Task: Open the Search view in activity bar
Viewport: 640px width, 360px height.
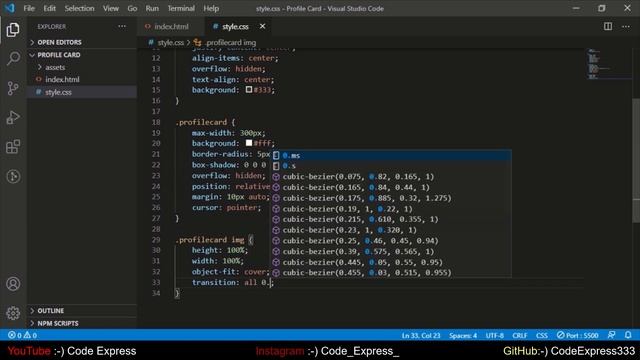Action: pyautogui.click(x=13, y=59)
